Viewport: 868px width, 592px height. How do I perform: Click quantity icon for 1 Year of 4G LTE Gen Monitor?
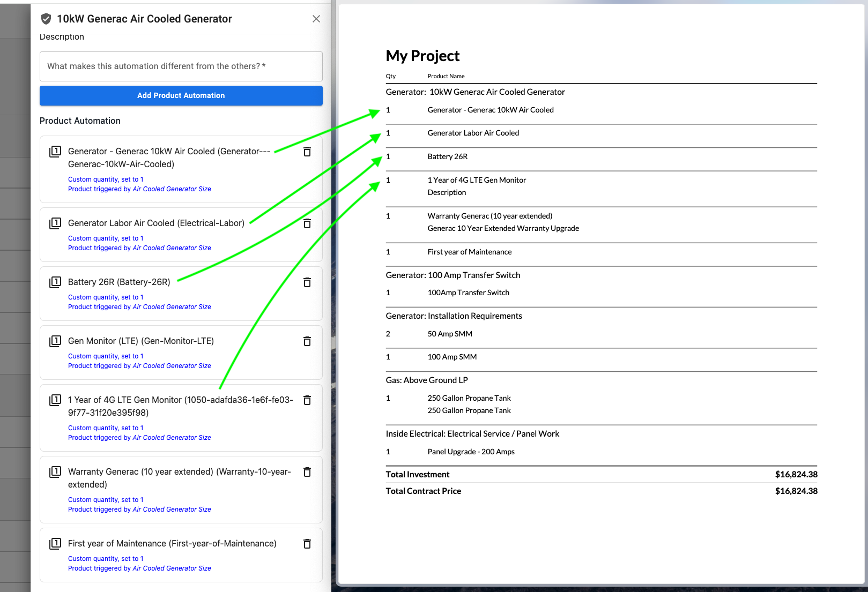55,400
